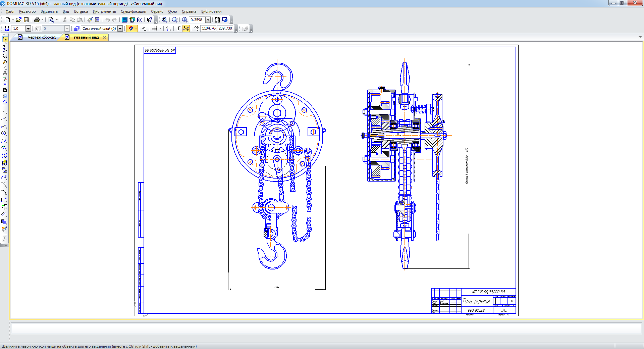
Task: Select the Geometry panel at the sidebar top
Action: point(5,39)
